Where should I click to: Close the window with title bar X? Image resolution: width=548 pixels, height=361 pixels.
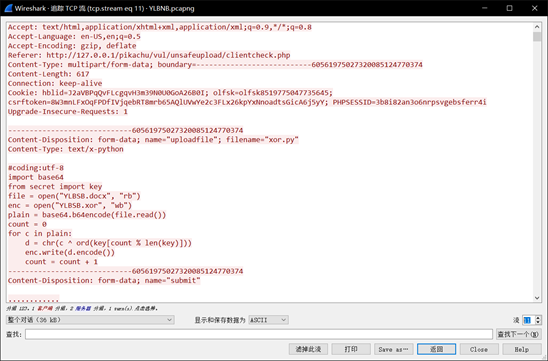535,8
